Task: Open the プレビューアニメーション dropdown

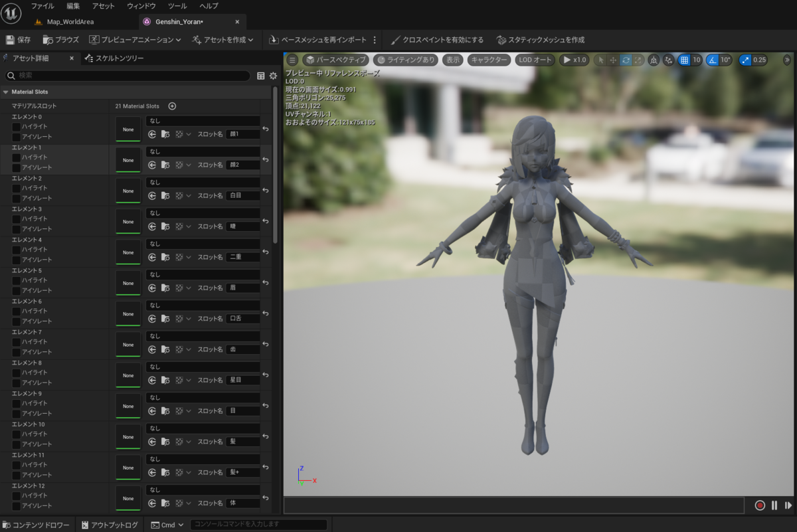Action: pyautogui.click(x=135, y=40)
